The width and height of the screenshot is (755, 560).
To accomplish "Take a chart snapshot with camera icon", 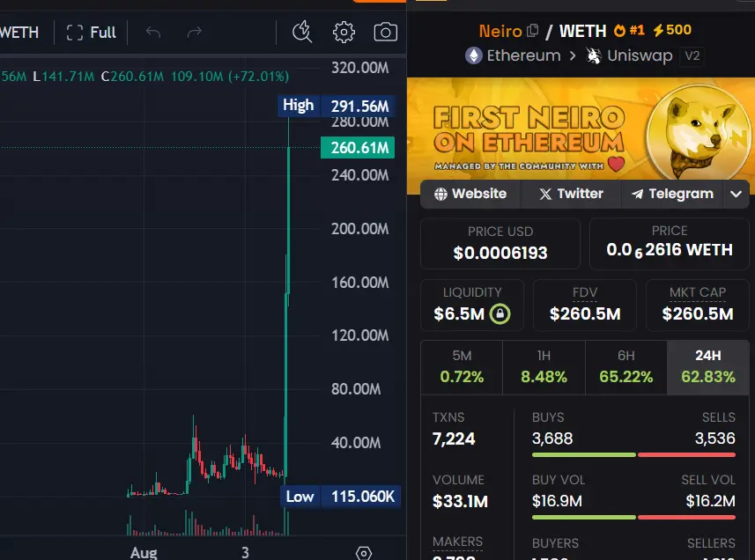I will (x=386, y=33).
